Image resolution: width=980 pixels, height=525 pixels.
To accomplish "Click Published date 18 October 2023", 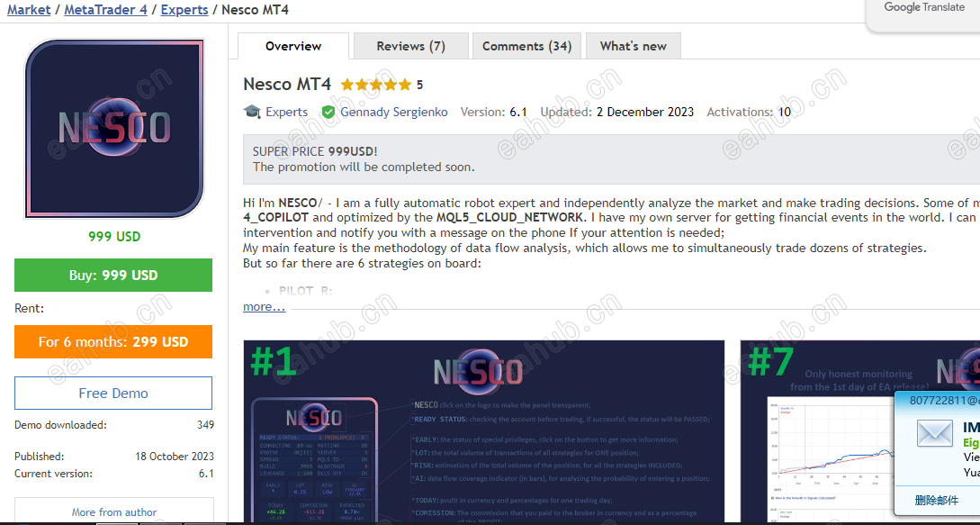I will coord(175,457).
